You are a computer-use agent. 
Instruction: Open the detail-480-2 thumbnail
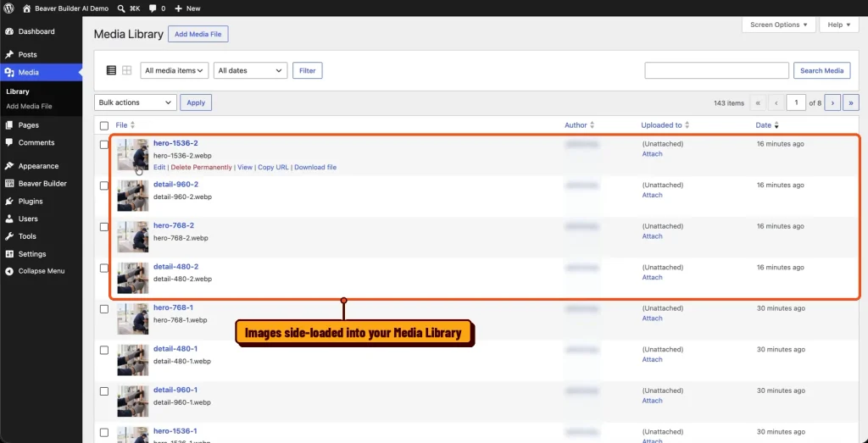[x=133, y=278]
